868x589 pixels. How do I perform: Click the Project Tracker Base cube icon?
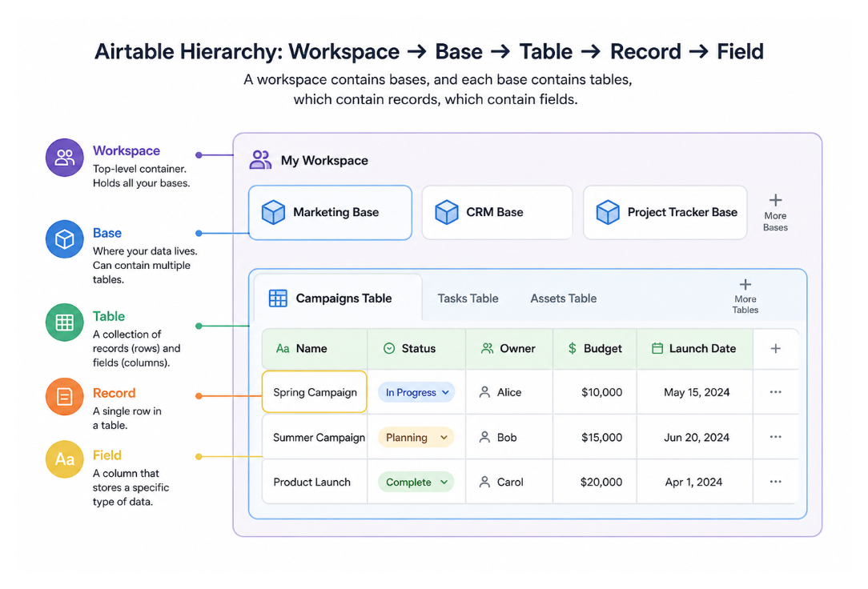[607, 212]
